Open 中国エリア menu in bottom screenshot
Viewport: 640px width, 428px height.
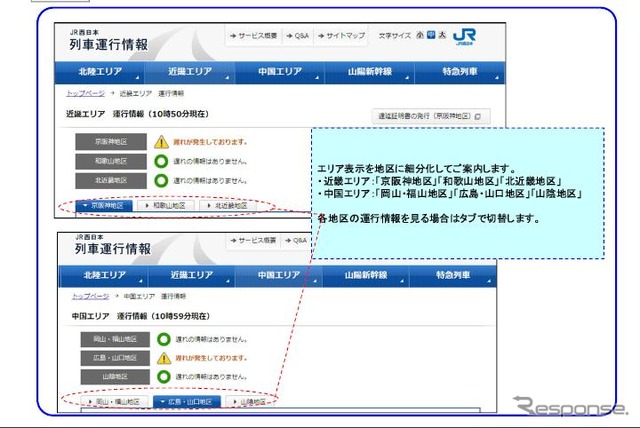[279, 275]
